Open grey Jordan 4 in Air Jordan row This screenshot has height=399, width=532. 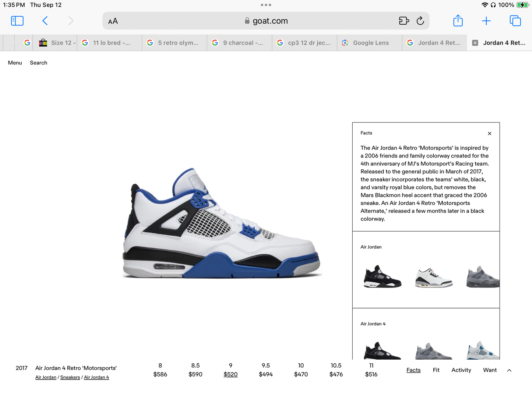pyautogui.click(x=483, y=276)
